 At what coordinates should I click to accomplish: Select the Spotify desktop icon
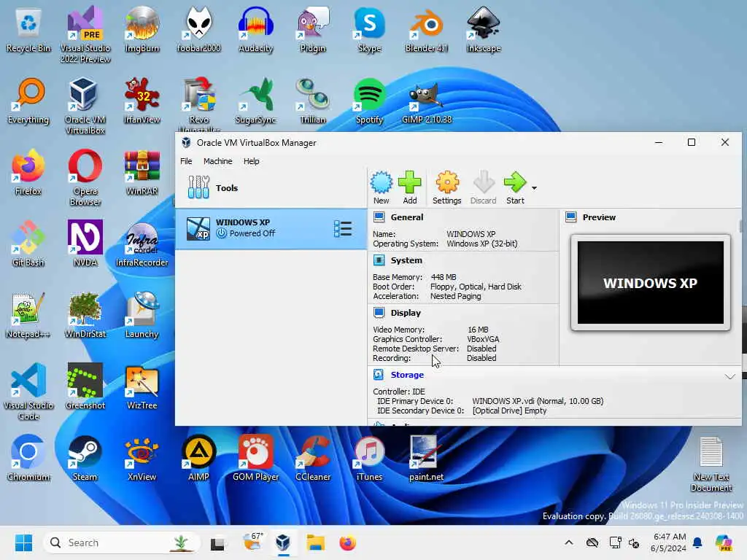(370, 101)
